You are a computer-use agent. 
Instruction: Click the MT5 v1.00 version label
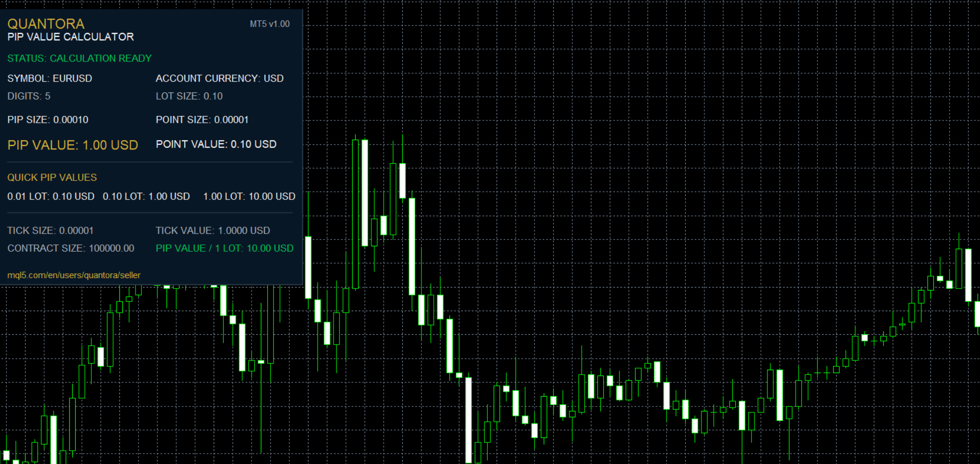(x=270, y=24)
